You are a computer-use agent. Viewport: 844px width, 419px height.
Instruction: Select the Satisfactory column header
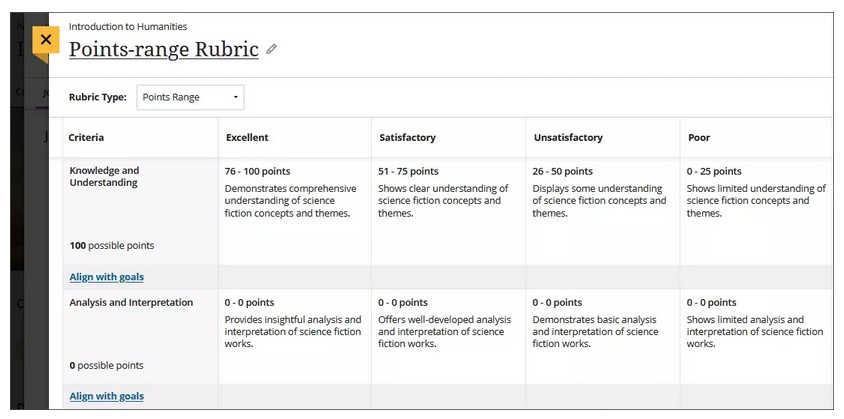(407, 138)
